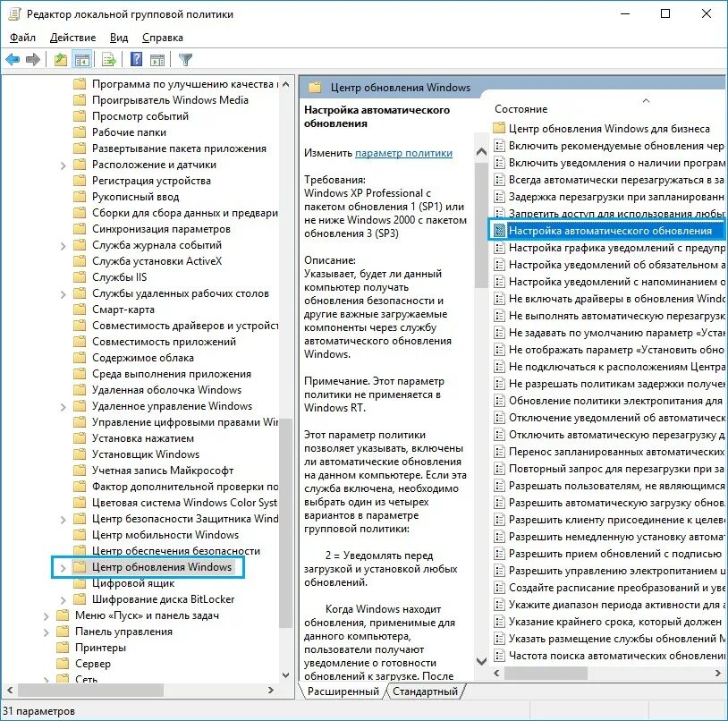The image size is (728, 721).
Task: Click the folder icon beside Просмотр событий
Action: tap(80, 116)
